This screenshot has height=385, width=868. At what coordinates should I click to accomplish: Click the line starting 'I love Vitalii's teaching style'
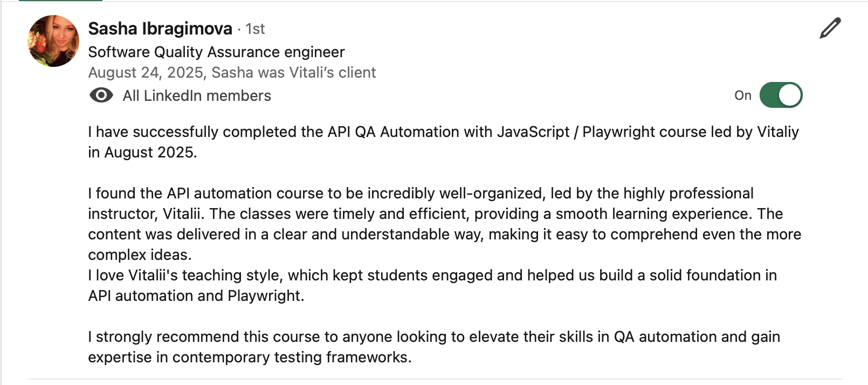point(432,276)
